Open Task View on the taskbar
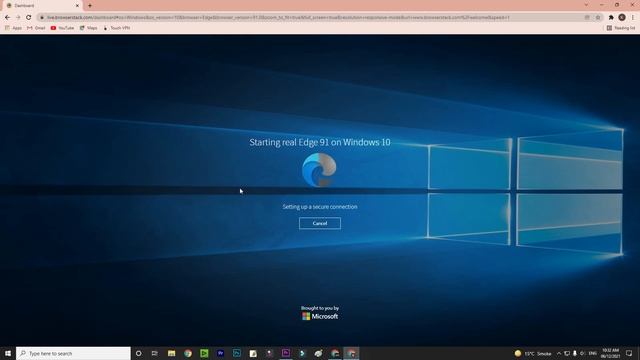Screen dimensions: 640x360 tap(155, 353)
